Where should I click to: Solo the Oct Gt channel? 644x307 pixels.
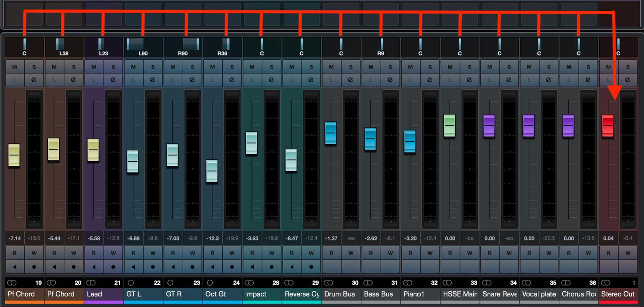[x=232, y=67]
